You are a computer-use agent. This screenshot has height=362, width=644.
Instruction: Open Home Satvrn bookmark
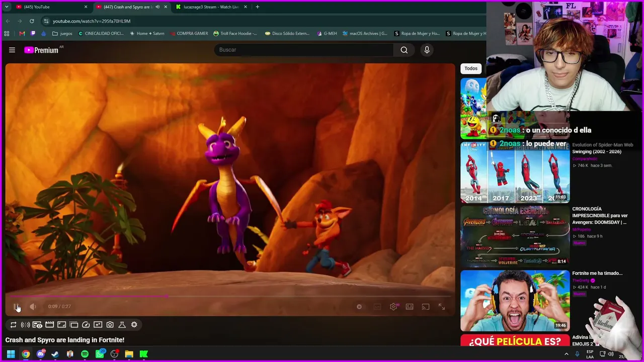coord(147,34)
